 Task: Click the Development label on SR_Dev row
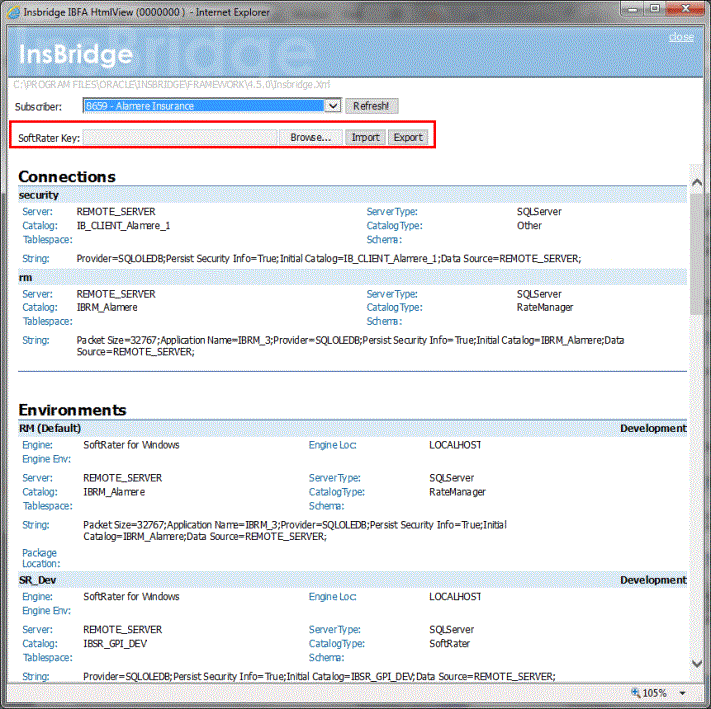click(x=653, y=580)
